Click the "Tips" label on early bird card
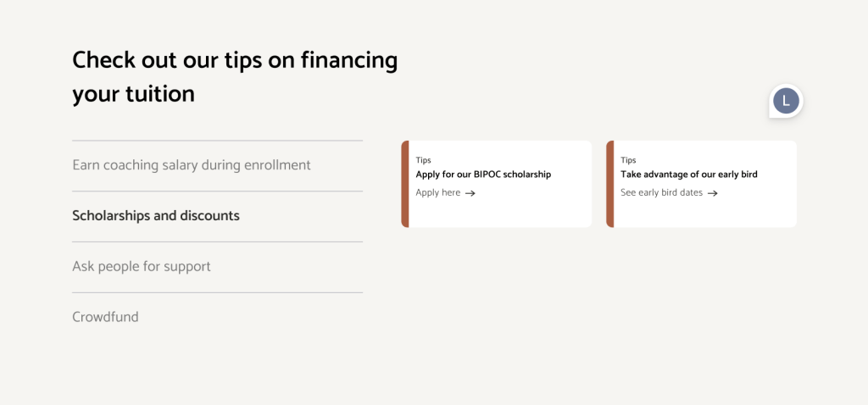 click(628, 160)
